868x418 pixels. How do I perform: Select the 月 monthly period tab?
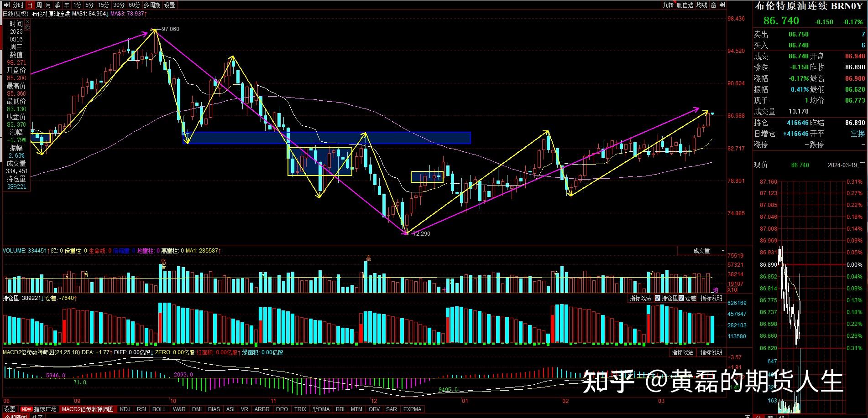(48, 5)
